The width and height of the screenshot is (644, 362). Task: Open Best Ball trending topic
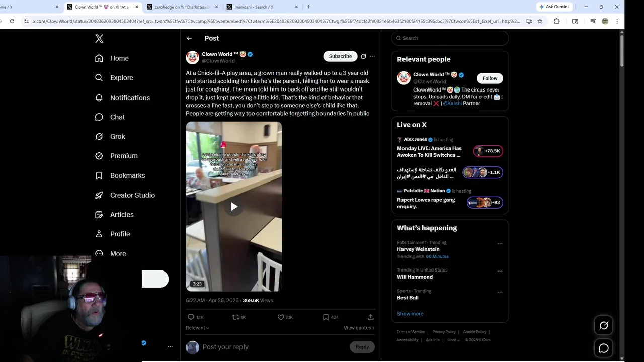pyautogui.click(x=408, y=298)
